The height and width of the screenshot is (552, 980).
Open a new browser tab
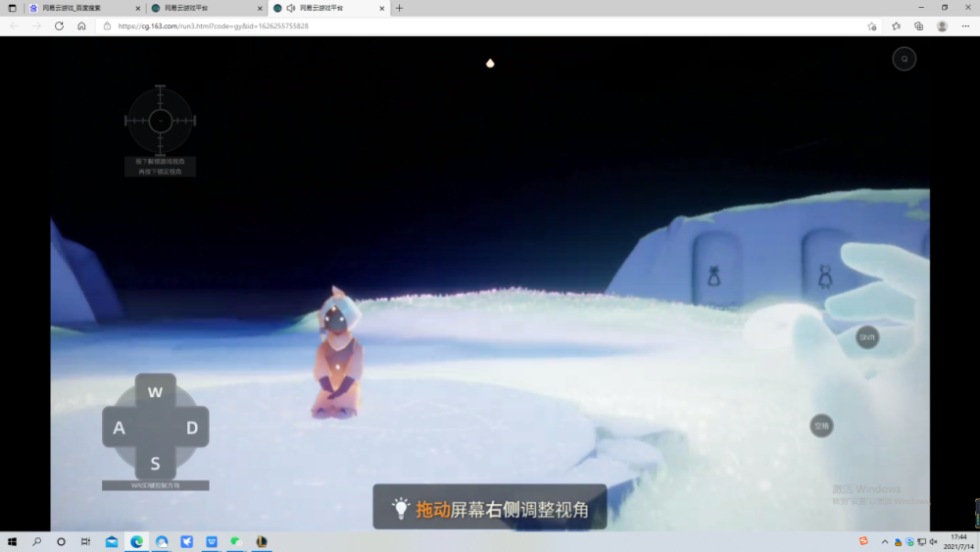click(400, 8)
